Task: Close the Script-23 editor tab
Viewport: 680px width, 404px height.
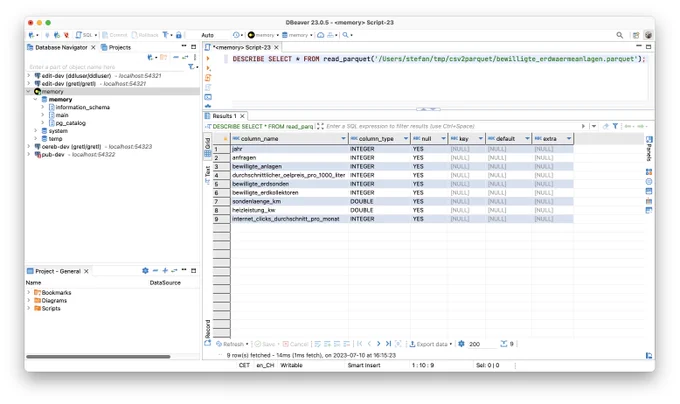Action: tap(276, 47)
